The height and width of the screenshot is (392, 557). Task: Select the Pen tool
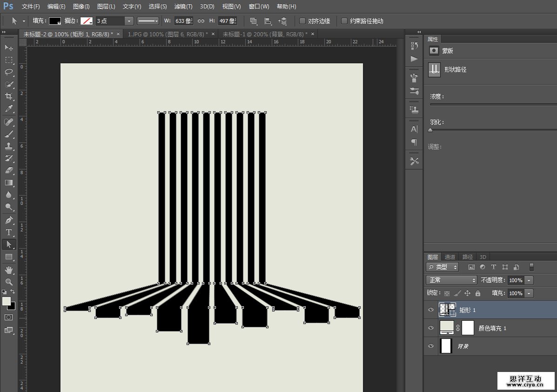[x=9, y=220]
